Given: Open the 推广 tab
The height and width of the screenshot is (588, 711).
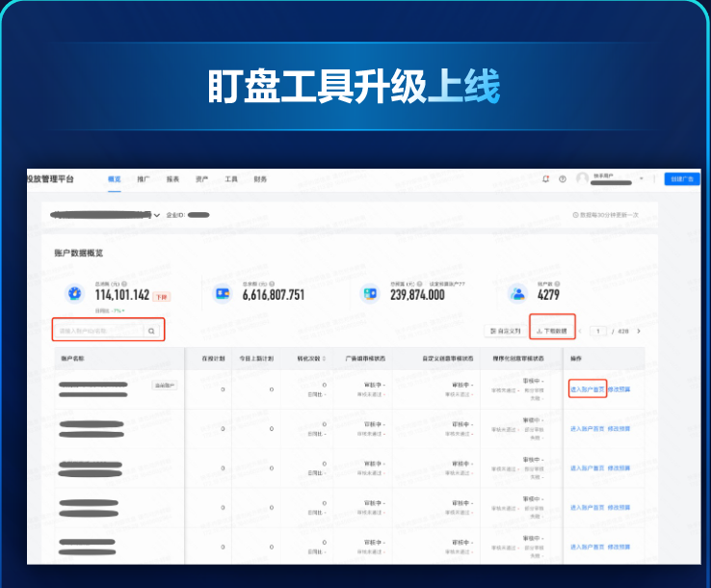Looking at the screenshot, I should [144, 179].
